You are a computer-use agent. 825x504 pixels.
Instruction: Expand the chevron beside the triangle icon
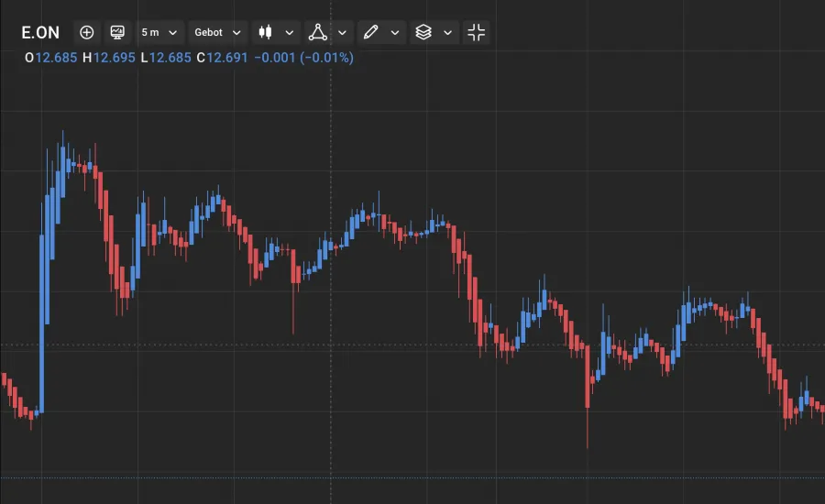click(342, 33)
